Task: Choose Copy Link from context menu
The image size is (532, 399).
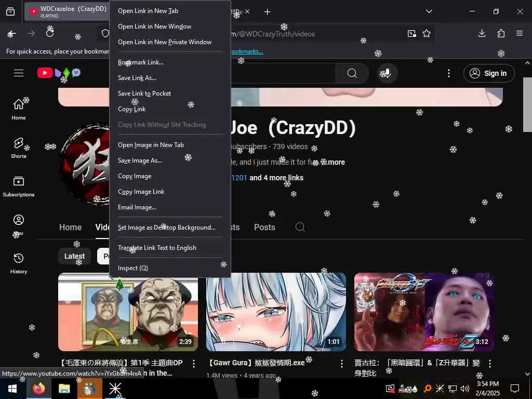Action: coord(170,109)
